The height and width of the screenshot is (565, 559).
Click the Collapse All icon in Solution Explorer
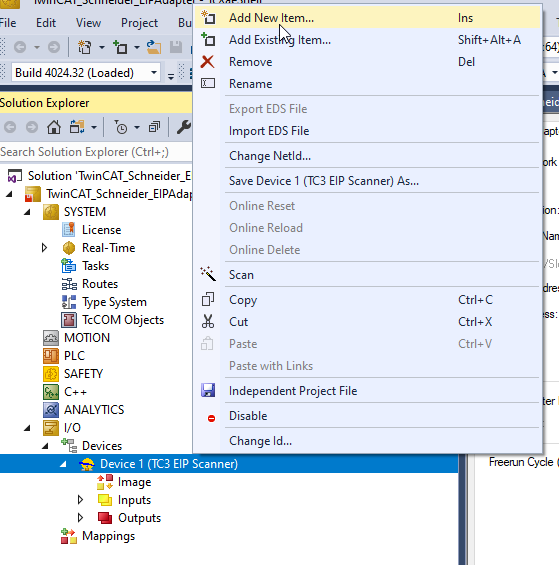(154, 127)
